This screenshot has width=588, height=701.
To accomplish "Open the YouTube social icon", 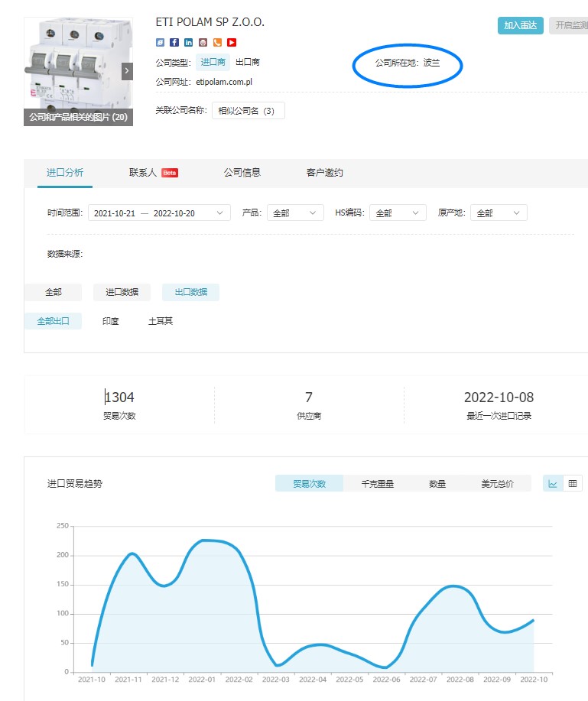I will click(232, 43).
